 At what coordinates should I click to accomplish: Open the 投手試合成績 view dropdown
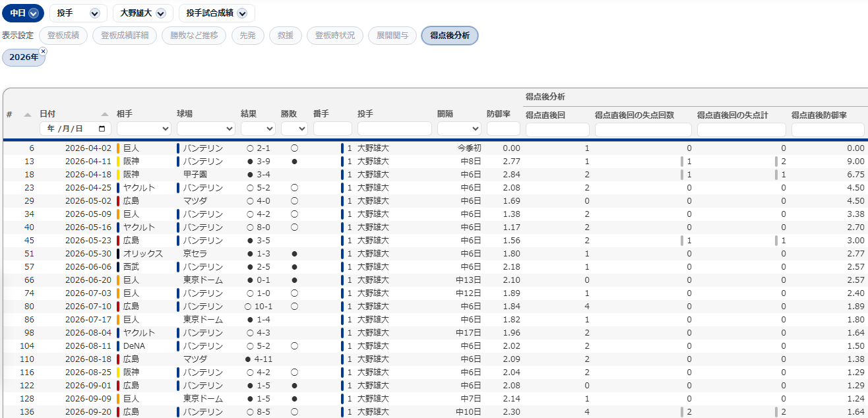tap(216, 13)
